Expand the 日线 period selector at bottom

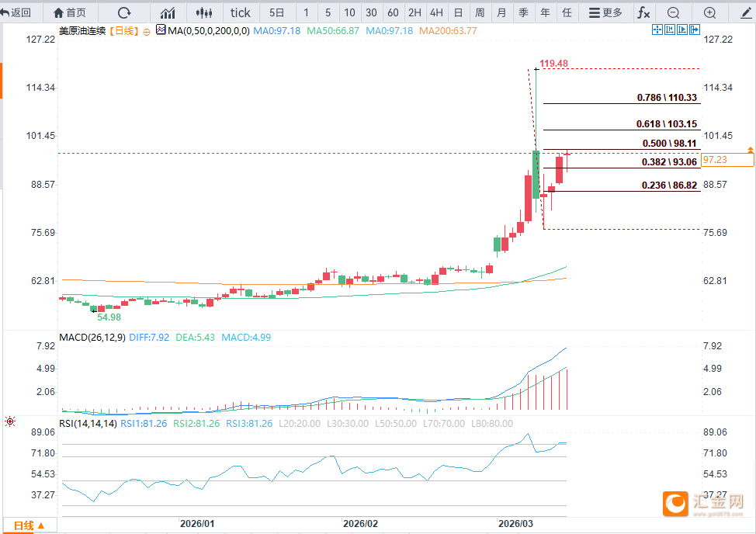coord(29,525)
